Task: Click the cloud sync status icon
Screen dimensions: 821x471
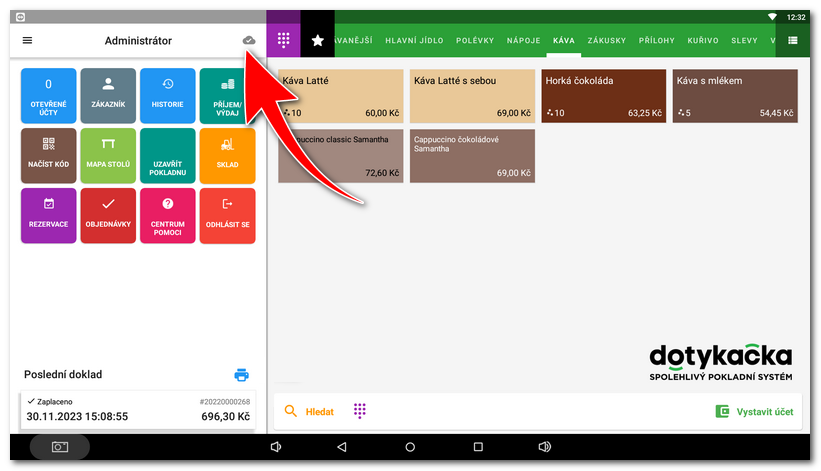Action: (249, 41)
